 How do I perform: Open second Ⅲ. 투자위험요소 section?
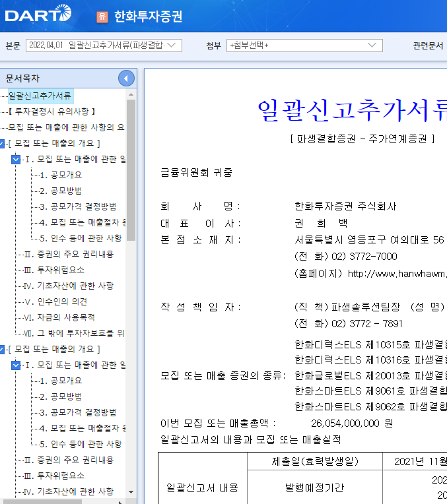point(54,476)
